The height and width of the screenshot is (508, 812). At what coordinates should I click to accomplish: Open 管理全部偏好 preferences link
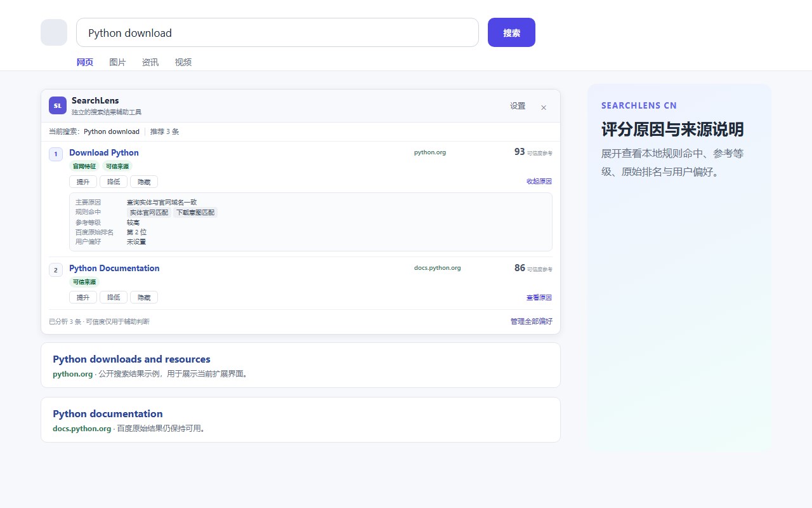(532, 321)
